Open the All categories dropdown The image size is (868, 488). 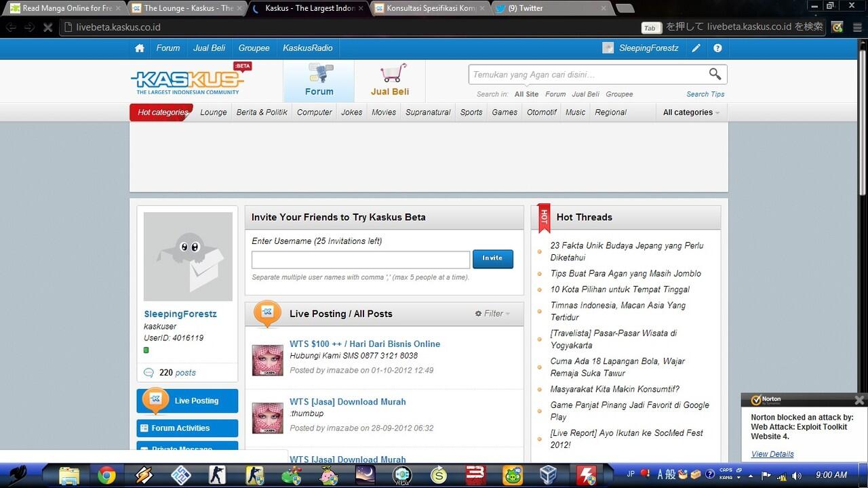[690, 112]
